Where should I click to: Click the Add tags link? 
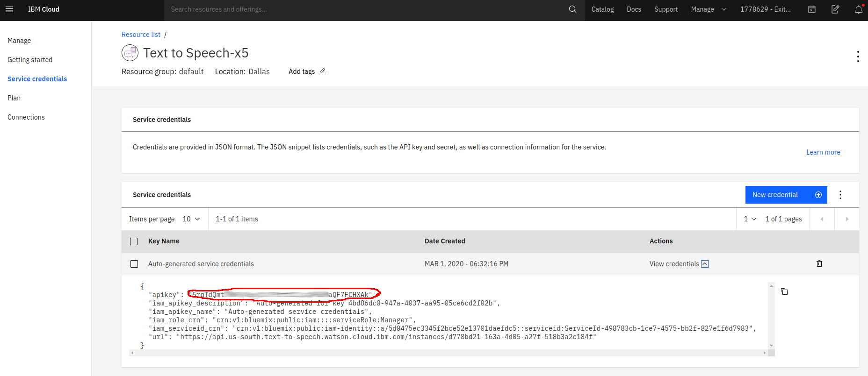(x=302, y=71)
